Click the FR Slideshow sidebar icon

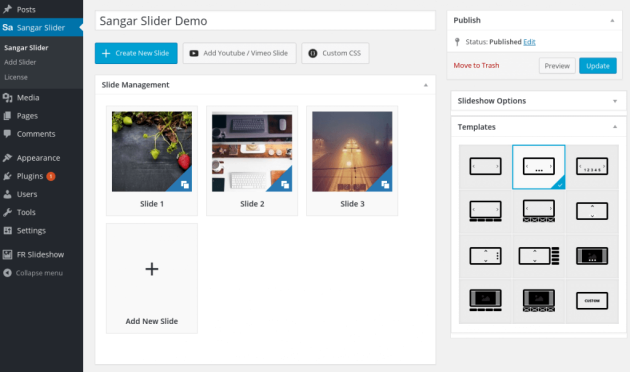pyautogui.click(x=7, y=254)
